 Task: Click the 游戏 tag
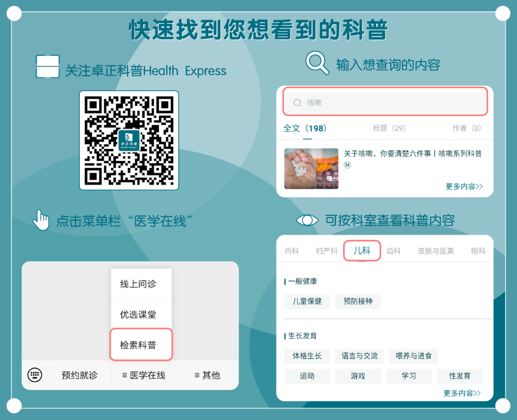point(358,376)
